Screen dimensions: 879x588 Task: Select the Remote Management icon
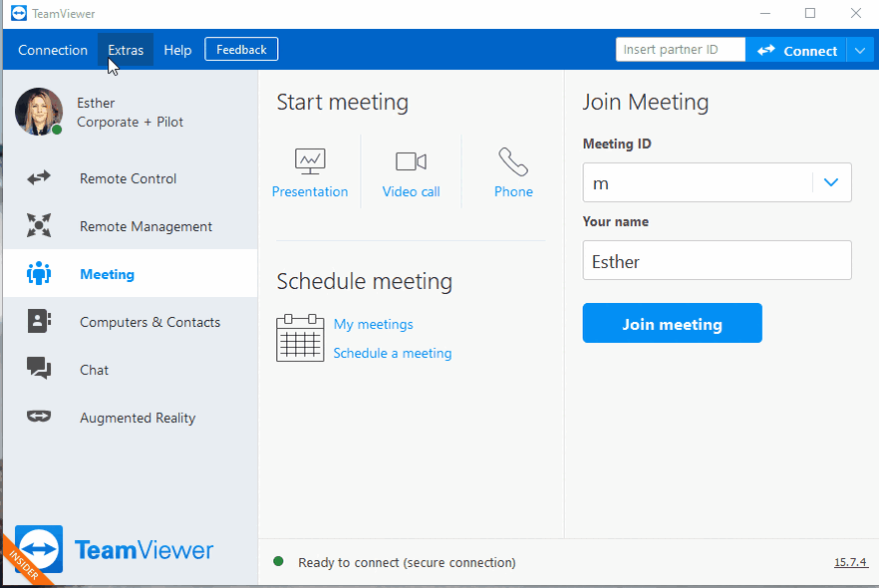coord(39,225)
